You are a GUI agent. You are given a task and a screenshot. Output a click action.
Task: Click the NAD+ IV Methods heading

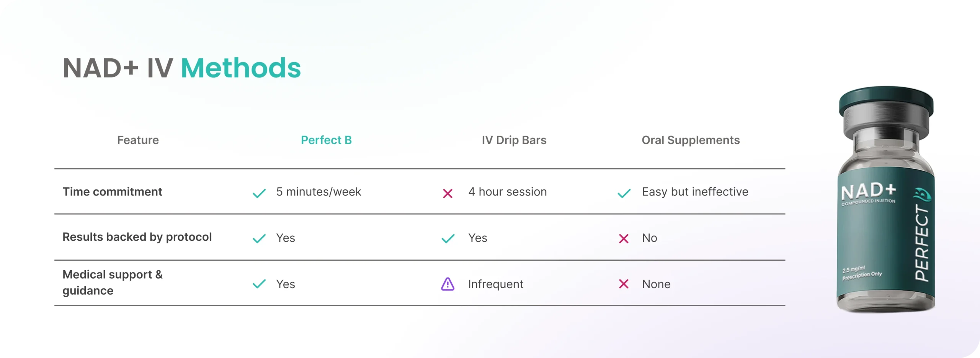pos(182,68)
